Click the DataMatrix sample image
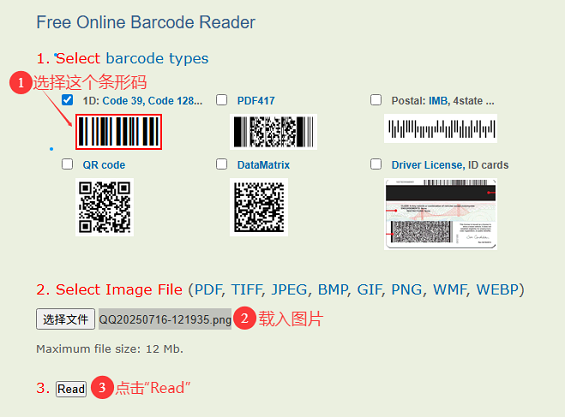 (259, 207)
